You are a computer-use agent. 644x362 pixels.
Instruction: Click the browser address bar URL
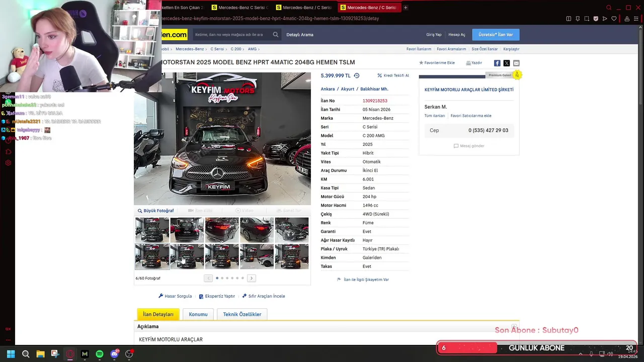pos(270,19)
